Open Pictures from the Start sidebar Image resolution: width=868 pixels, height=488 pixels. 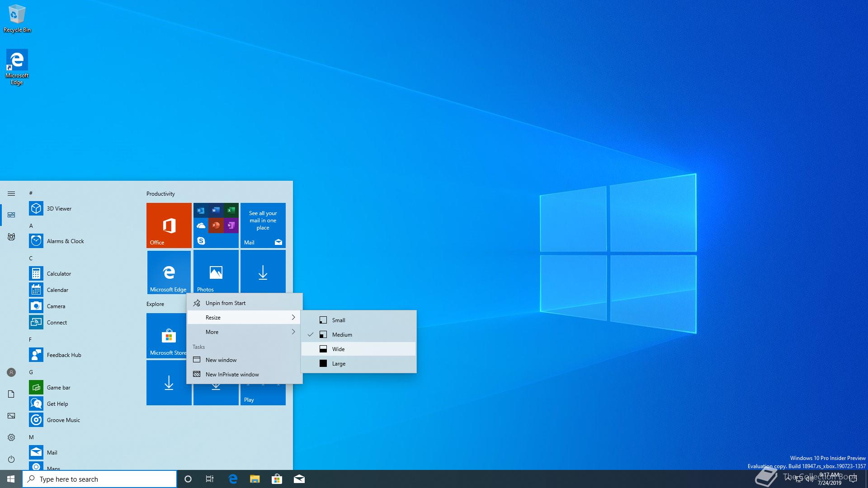point(11,416)
